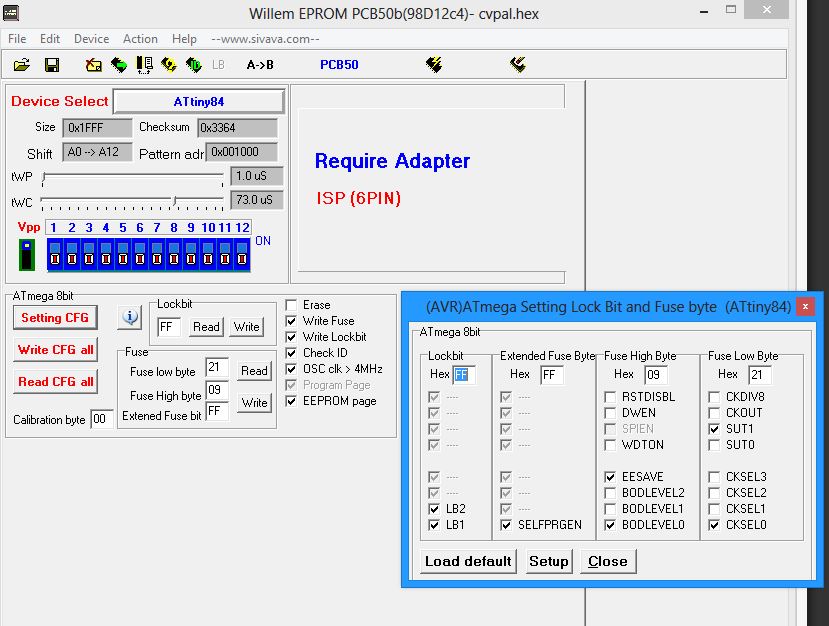
Task: Open the Device menu
Action: [x=91, y=39]
